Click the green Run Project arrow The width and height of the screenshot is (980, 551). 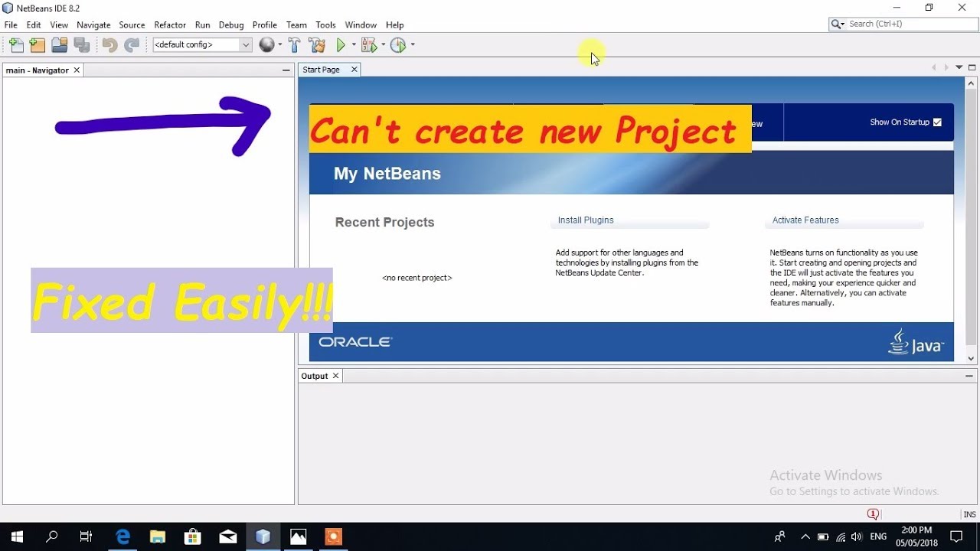coord(341,45)
